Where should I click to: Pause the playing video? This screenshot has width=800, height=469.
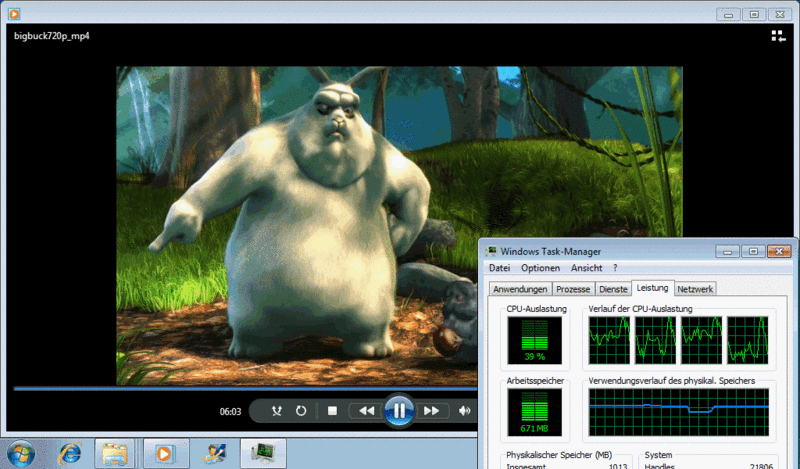399,410
